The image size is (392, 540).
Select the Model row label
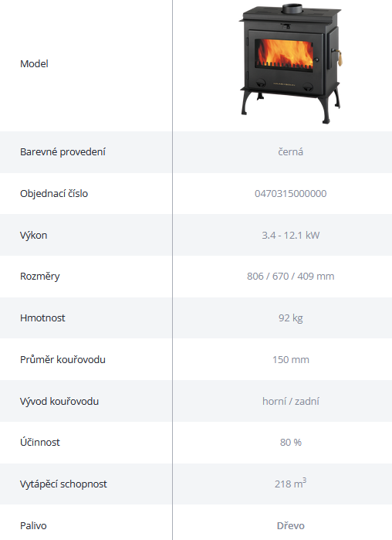coord(34,63)
